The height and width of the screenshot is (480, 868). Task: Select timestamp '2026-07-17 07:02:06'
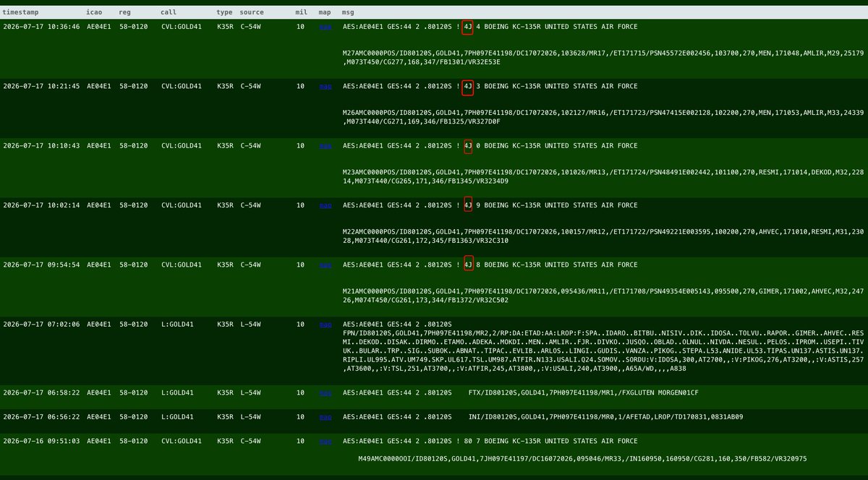(x=41, y=324)
